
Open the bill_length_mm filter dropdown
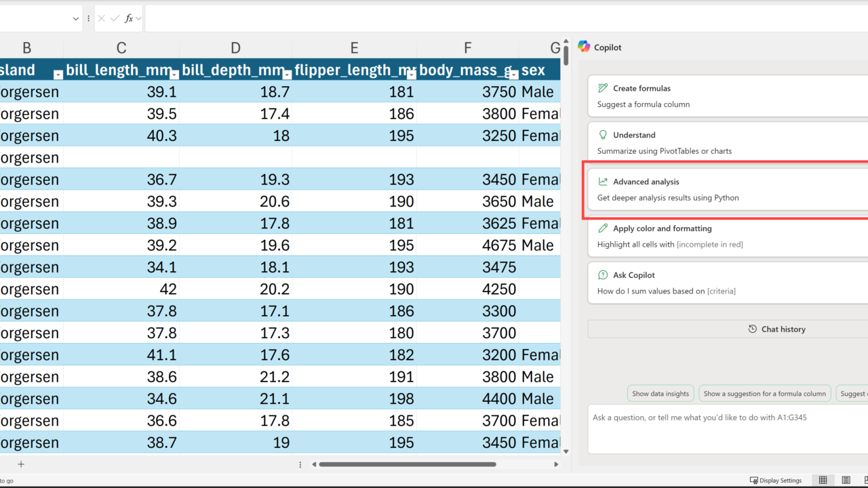[174, 75]
